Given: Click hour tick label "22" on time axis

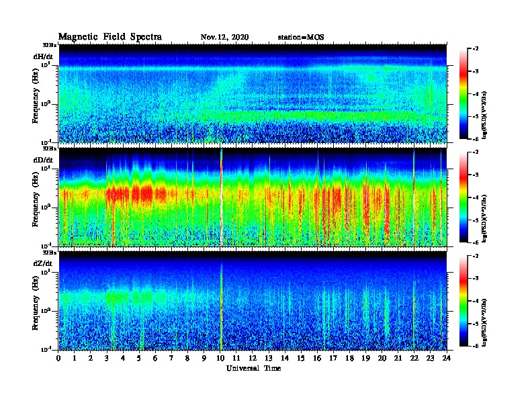Looking at the screenshot, I should click(x=414, y=358).
